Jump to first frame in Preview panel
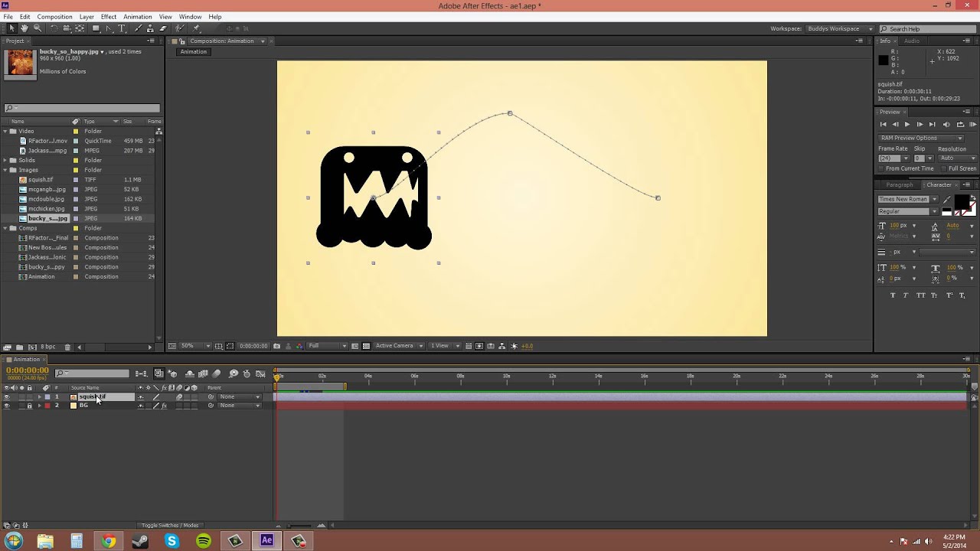Image resolution: width=980 pixels, height=551 pixels. (883, 124)
